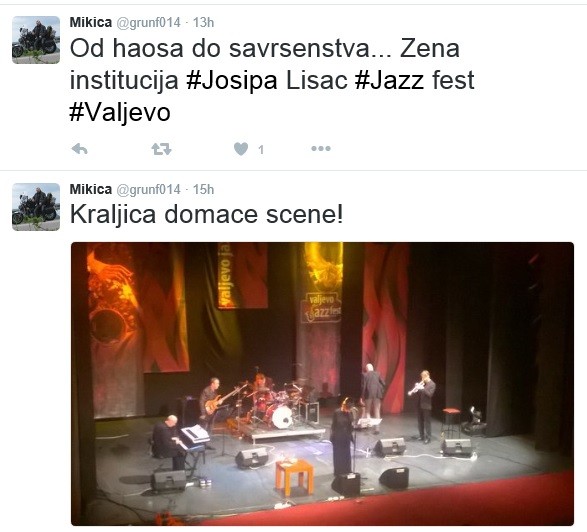Open @grunf014 handle on first tweet
Image resolution: width=587 pixels, height=532 pixels.
(x=149, y=23)
